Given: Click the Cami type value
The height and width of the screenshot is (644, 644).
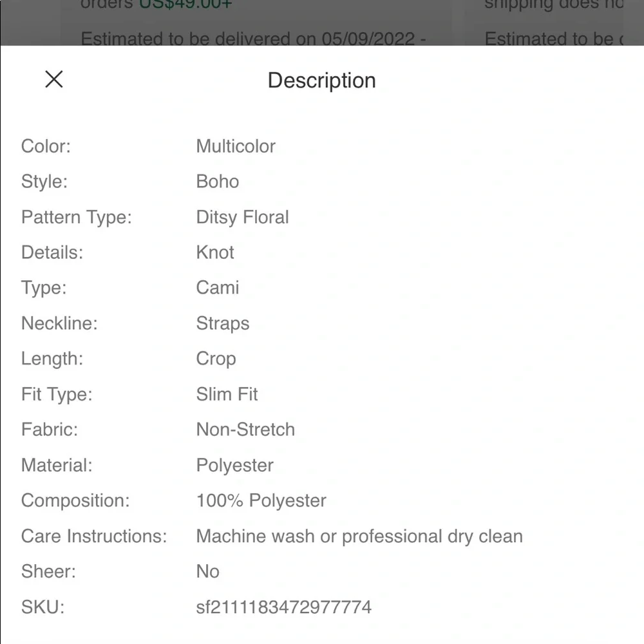Looking at the screenshot, I should (218, 288).
